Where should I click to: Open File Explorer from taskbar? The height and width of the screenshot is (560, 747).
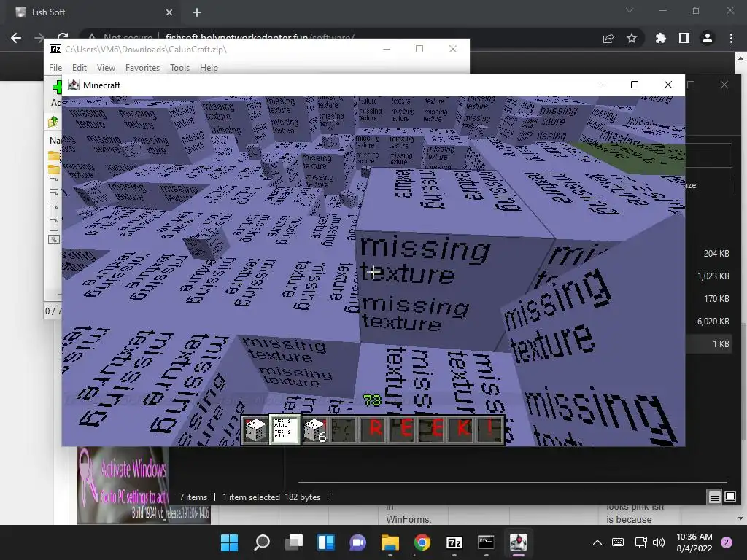pos(390,542)
